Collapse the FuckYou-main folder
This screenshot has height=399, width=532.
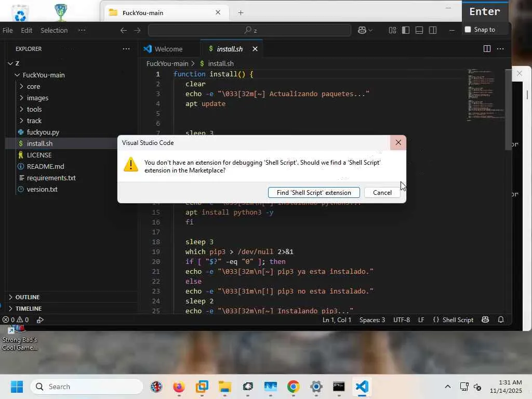coord(17,75)
